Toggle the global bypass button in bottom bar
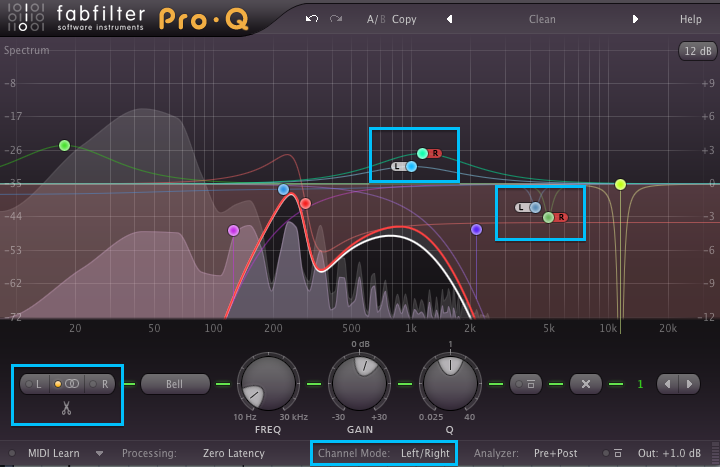The width and height of the screenshot is (720, 467). pyautogui.click(x=614, y=453)
